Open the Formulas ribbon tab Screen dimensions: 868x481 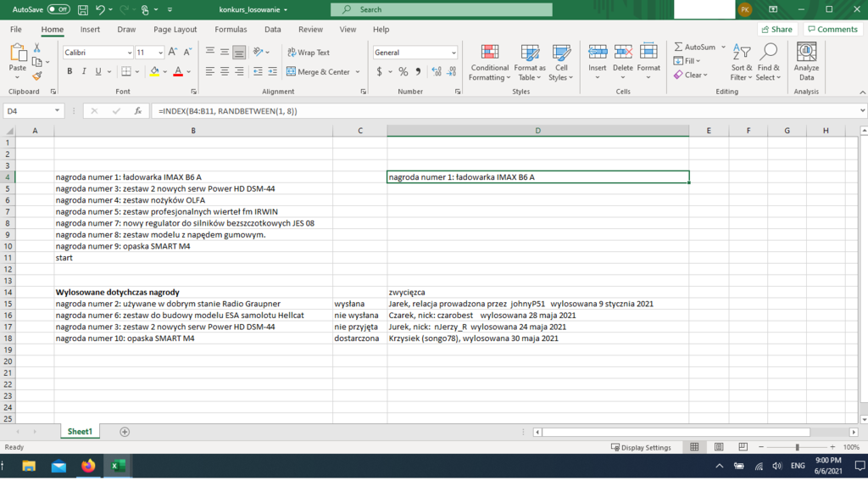pos(231,29)
